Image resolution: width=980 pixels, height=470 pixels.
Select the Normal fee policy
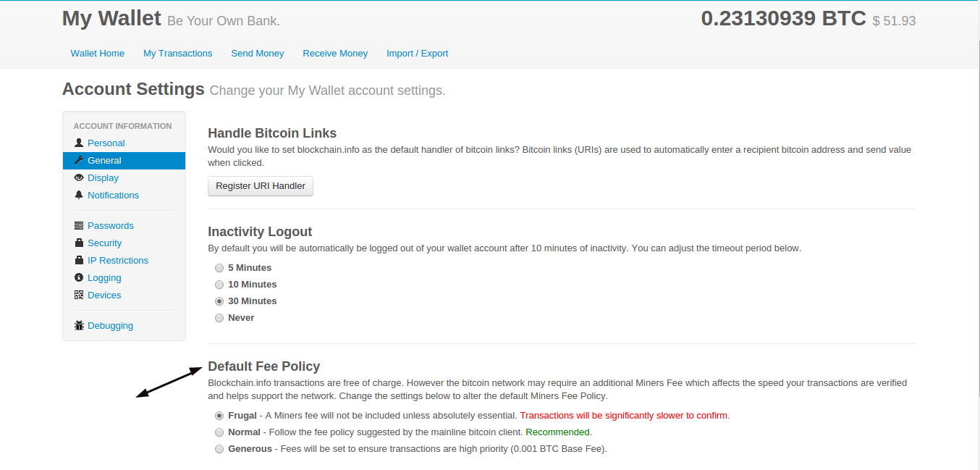point(219,432)
